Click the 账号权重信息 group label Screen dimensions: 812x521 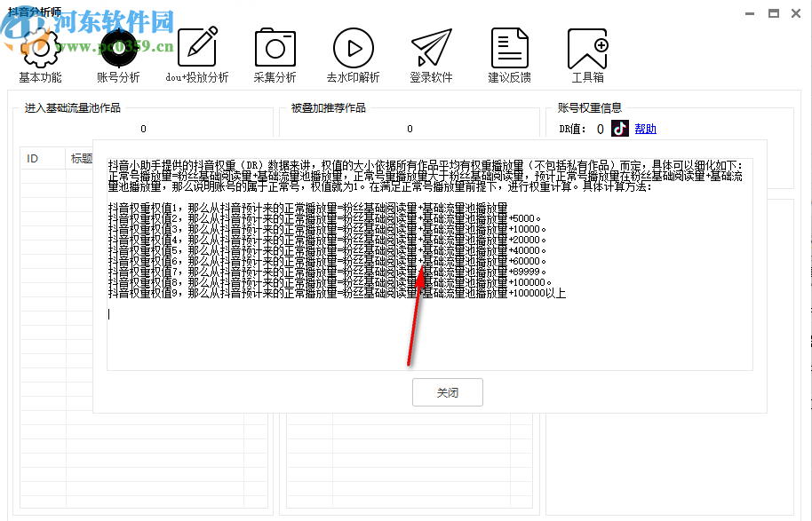[x=589, y=107]
